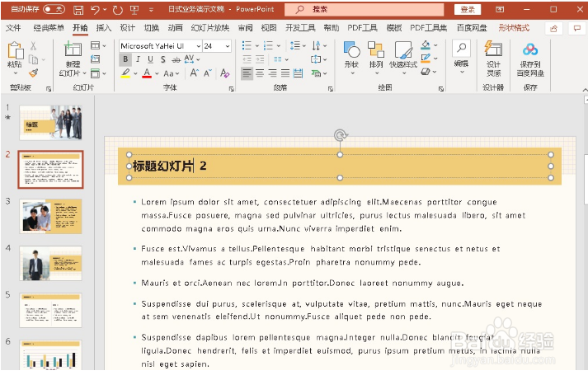
Task: Open the 动画 animations tab
Action: 175,28
